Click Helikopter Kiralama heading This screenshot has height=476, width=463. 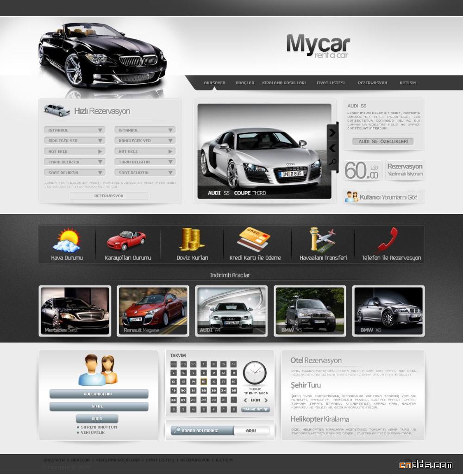click(x=319, y=419)
